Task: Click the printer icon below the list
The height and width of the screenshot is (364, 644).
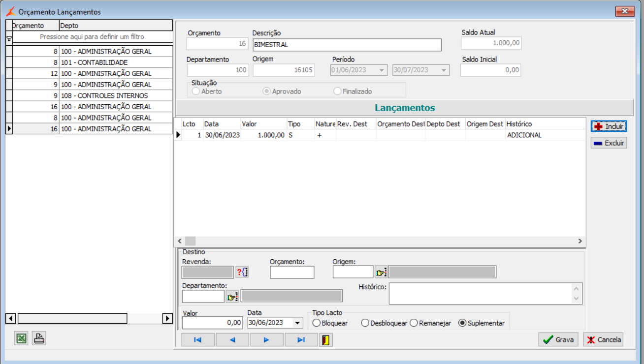Action: (x=39, y=338)
